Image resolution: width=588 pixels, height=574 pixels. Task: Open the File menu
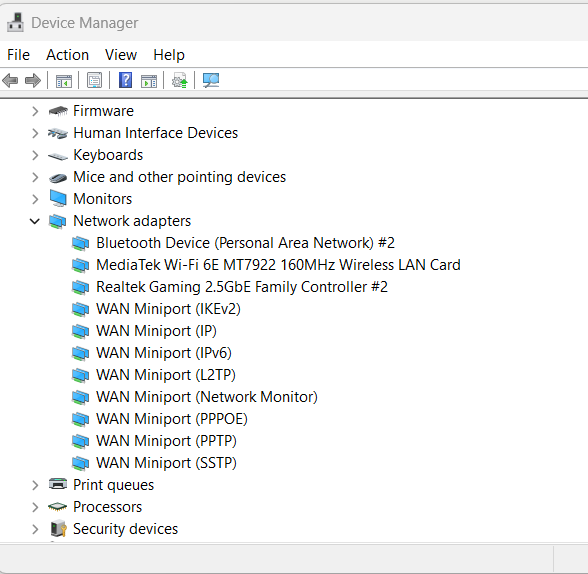tap(18, 55)
